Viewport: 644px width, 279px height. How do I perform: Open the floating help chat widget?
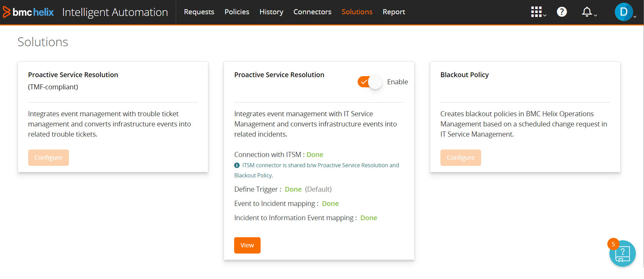pyautogui.click(x=622, y=254)
